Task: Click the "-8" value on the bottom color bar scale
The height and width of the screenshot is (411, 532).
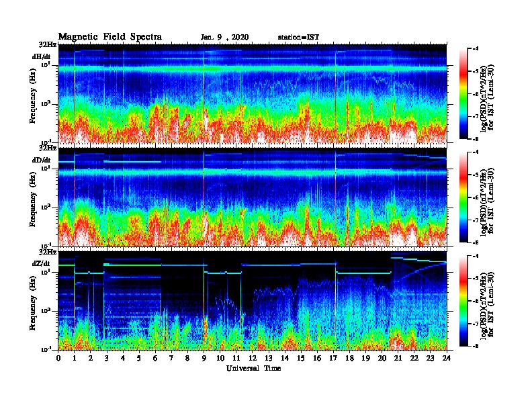Action: 475,346
